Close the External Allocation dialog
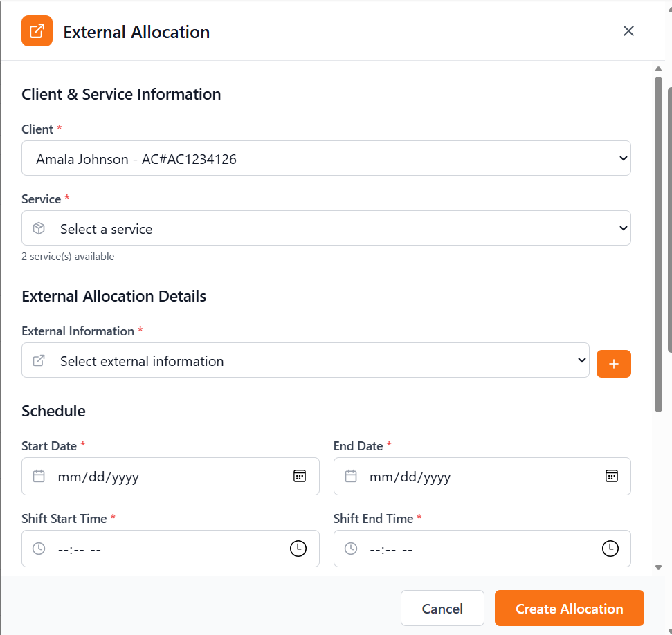This screenshot has height=635, width=672. (628, 31)
